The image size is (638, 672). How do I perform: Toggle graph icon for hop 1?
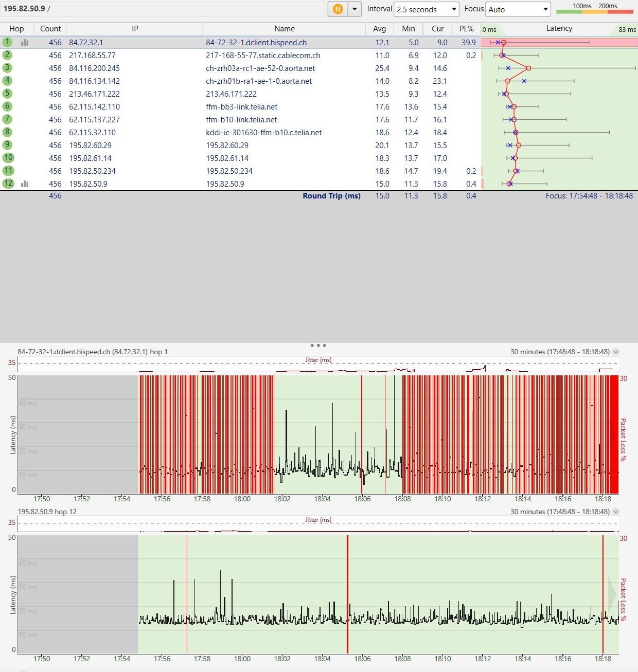click(25, 43)
